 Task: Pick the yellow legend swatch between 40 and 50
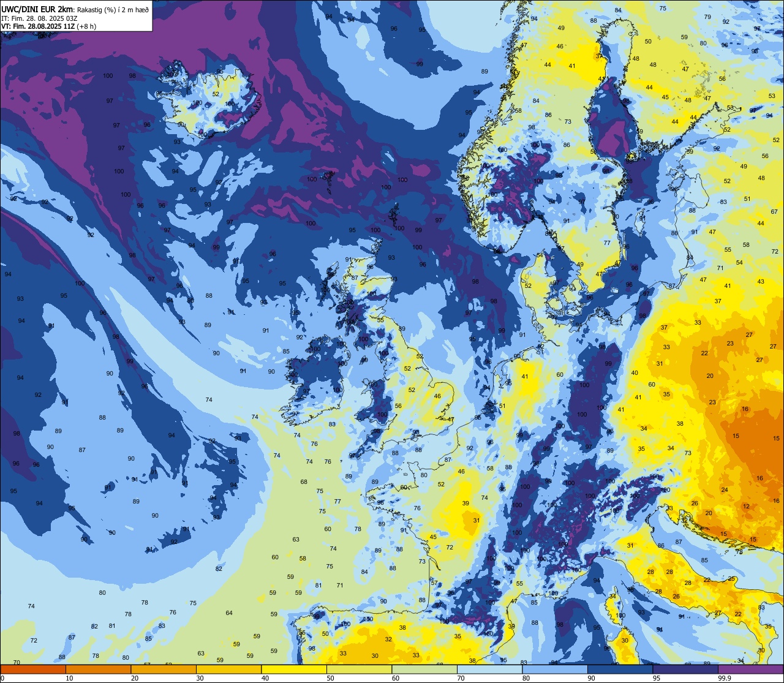pos(294,669)
